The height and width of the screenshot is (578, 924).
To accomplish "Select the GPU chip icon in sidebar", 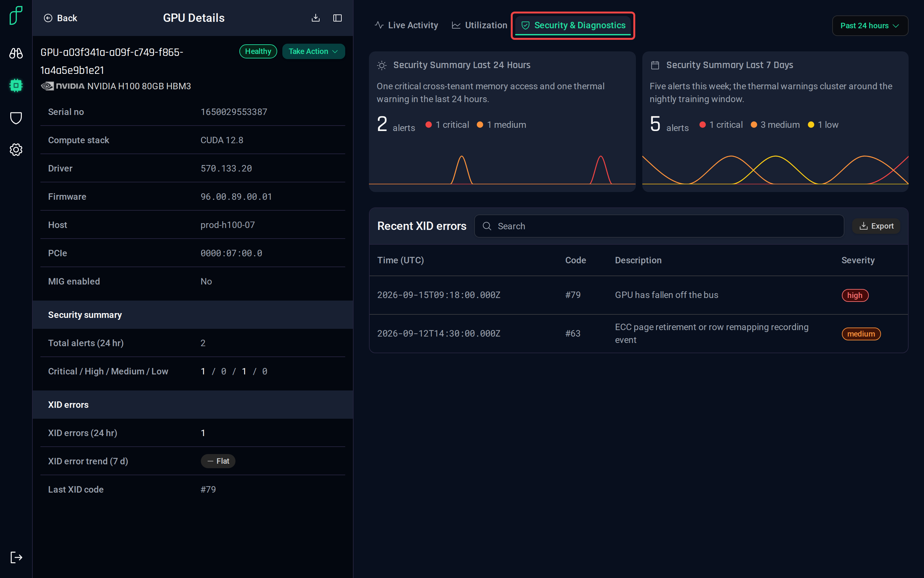I will 16,85.
